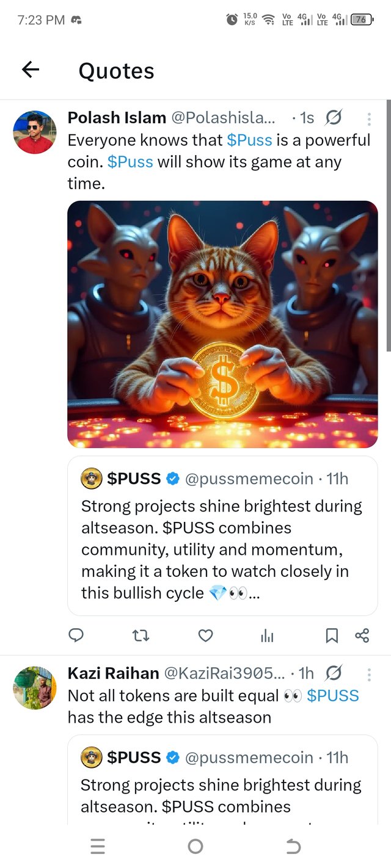Like Polash Islam's post with heart icon
Viewport: 391px width, 868px height.
(206, 636)
